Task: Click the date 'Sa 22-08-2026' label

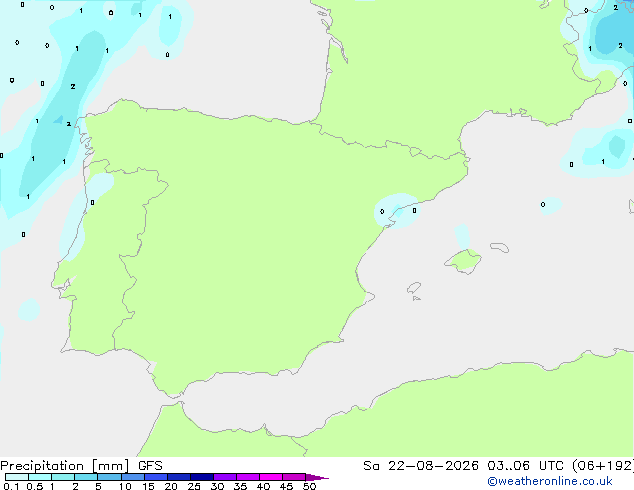Action: click(421, 466)
